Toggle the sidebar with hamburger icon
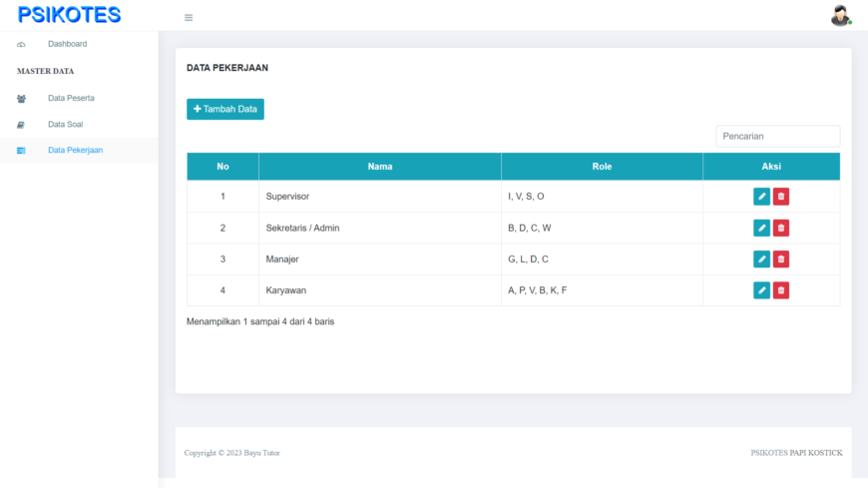This screenshot has height=488, width=868. tap(189, 18)
